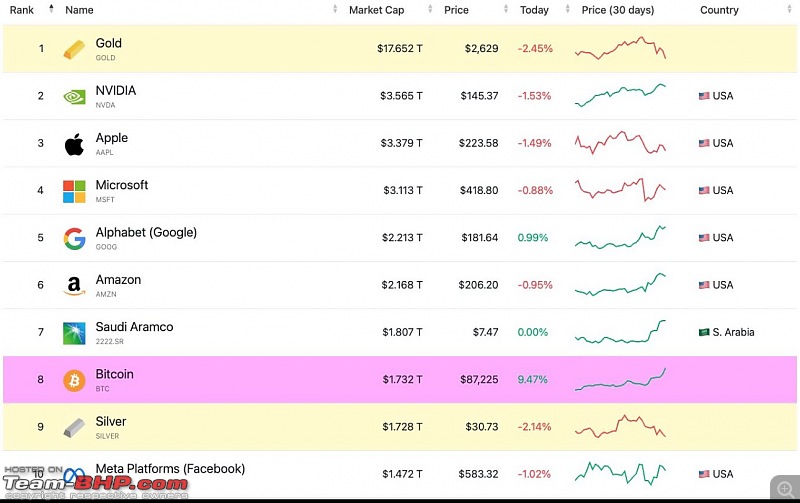
Task: Sort by the Today column arrows
Action: 567,9
